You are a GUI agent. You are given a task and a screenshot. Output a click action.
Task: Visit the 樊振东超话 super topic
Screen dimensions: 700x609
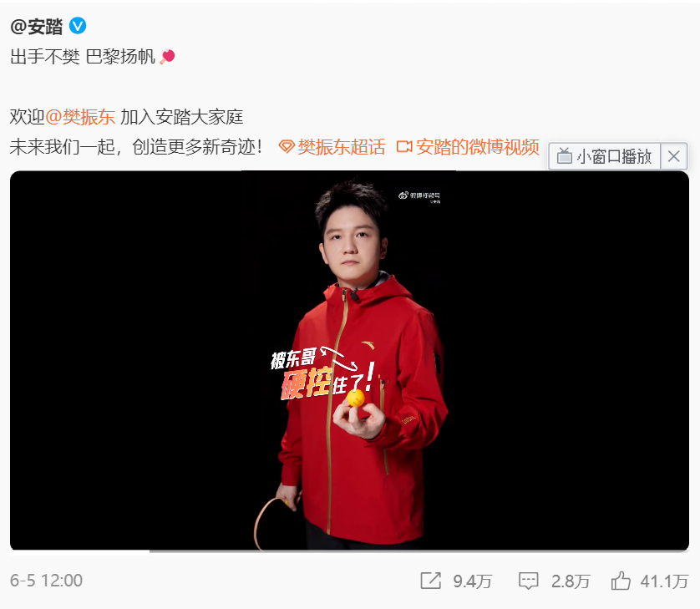click(x=341, y=147)
